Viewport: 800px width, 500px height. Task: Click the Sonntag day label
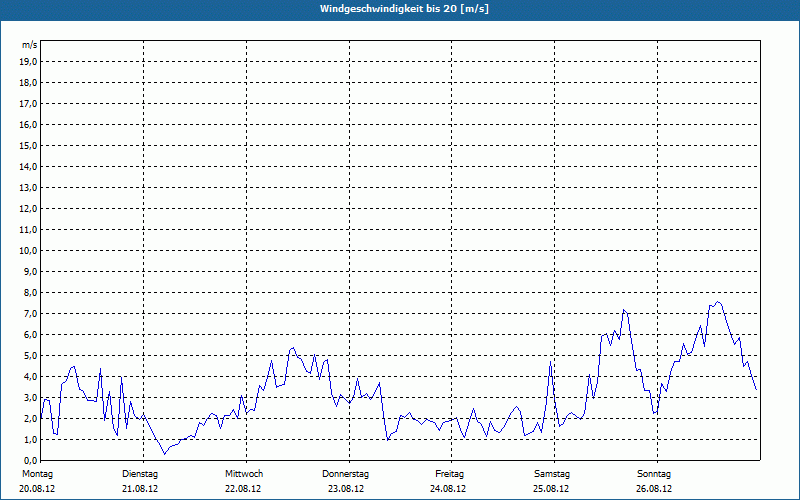click(654, 474)
